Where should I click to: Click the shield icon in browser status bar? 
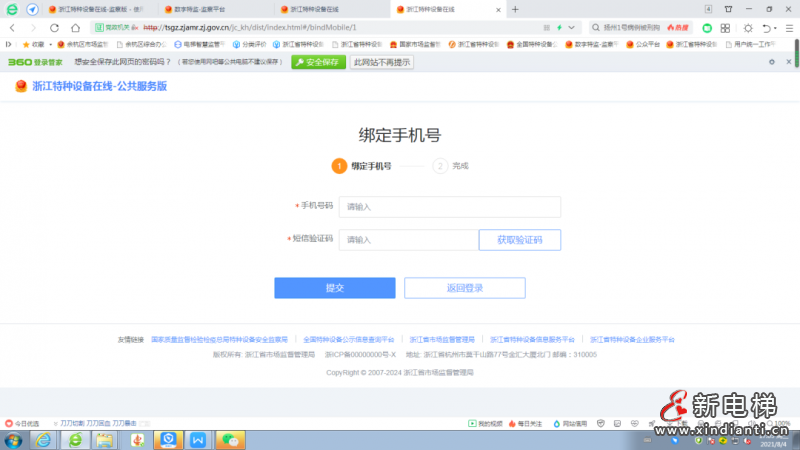coord(601,423)
